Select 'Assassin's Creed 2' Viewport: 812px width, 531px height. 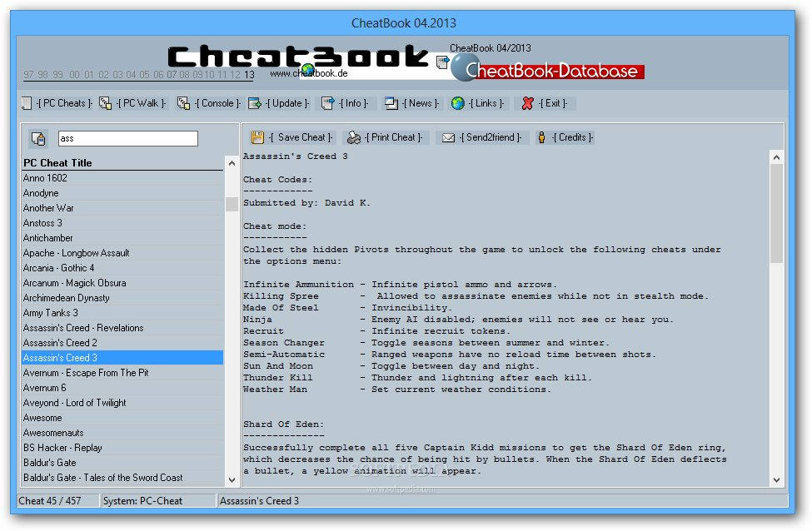click(122, 343)
